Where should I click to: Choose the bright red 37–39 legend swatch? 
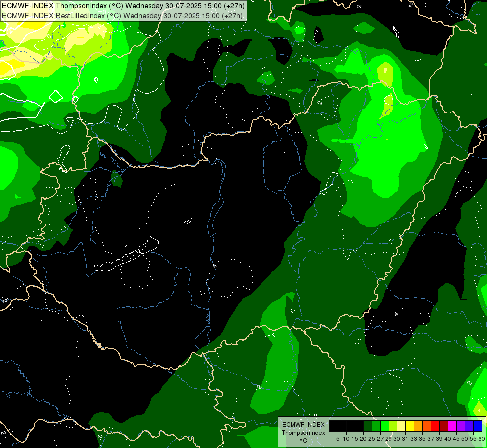435,426
